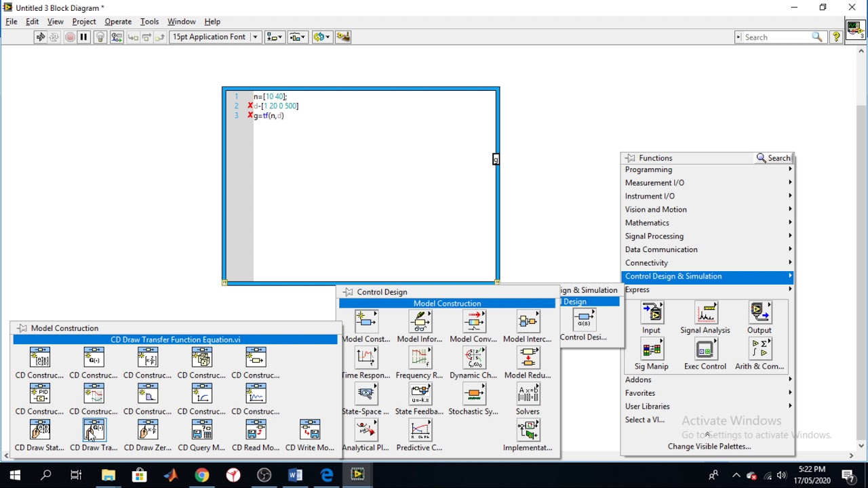This screenshot has height=488, width=868.
Task: Click the Arith & Comparison icon
Action: 759,349
